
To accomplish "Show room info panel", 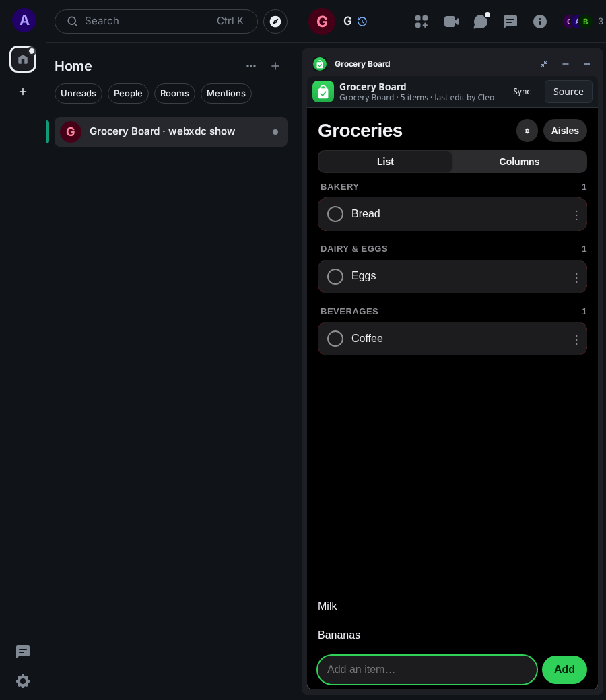I will point(539,22).
